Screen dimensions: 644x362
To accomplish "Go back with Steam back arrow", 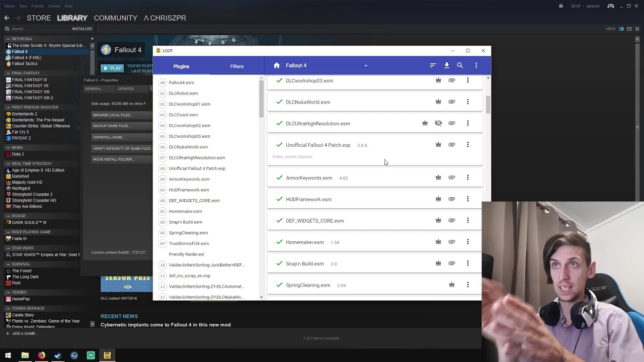I will click(x=7, y=18).
